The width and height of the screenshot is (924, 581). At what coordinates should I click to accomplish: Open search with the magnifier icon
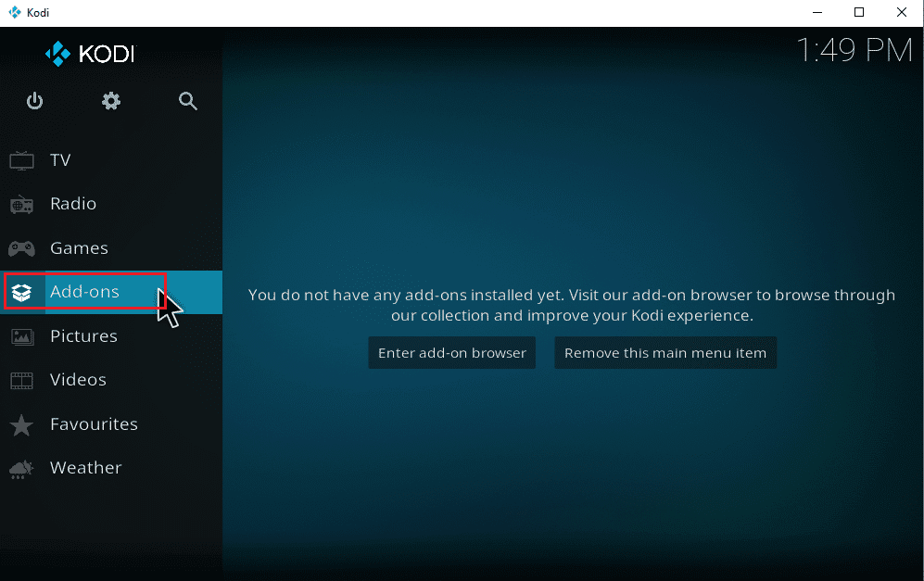(x=188, y=101)
